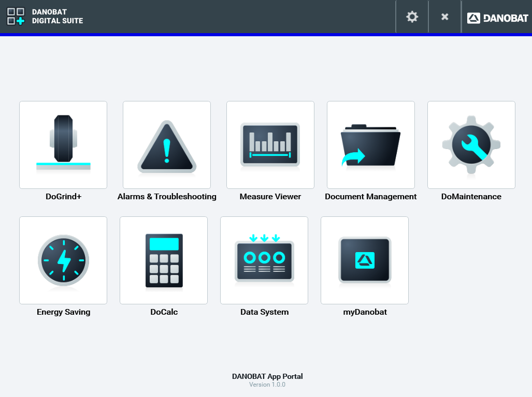Viewport: 532px width, 397px height.
Task: Launch the DoGrind+ grinding wheel app
Action: 63,145
